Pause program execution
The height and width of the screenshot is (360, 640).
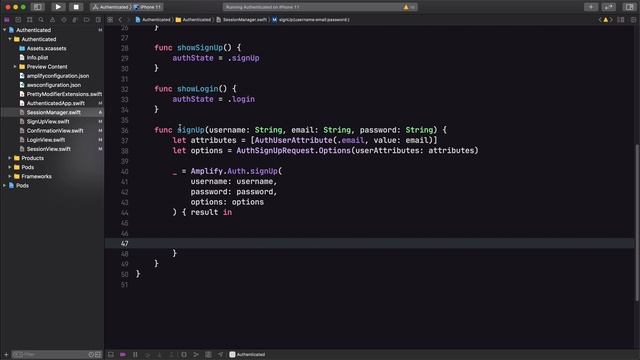(135, 354)
